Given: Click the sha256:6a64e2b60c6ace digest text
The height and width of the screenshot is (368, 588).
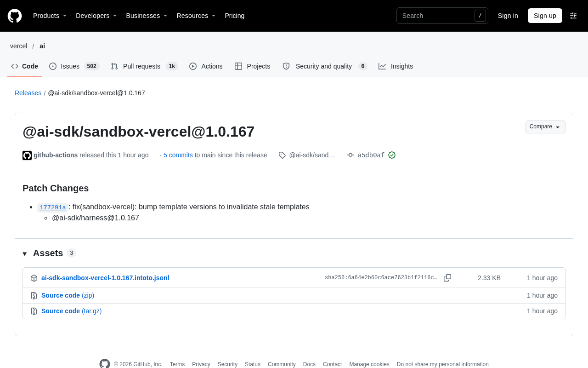Looking at the screenshot, I should 381,278.
